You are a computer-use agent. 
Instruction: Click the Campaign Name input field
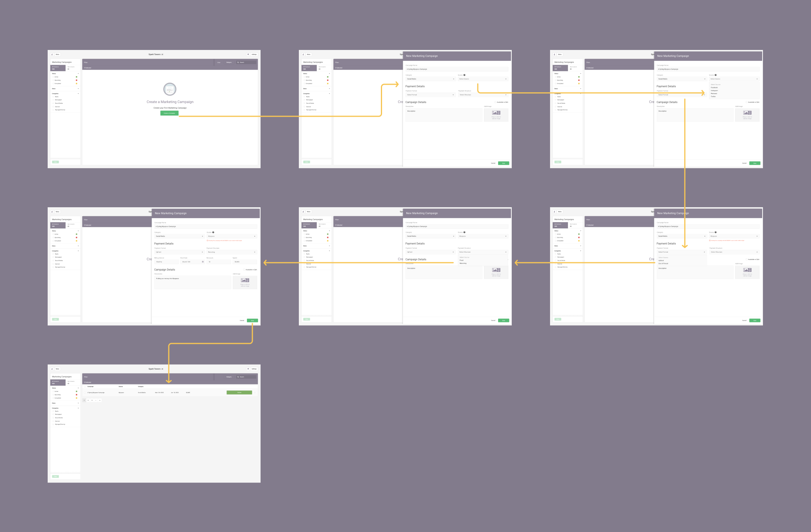[x=457, y=69]
